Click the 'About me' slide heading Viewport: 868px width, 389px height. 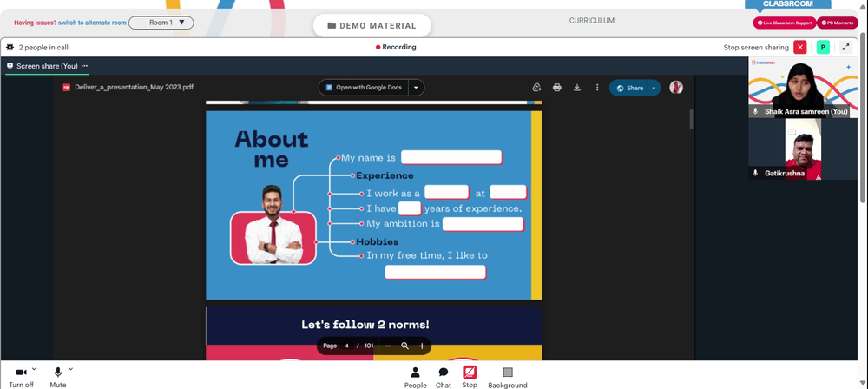click(271, 149)
